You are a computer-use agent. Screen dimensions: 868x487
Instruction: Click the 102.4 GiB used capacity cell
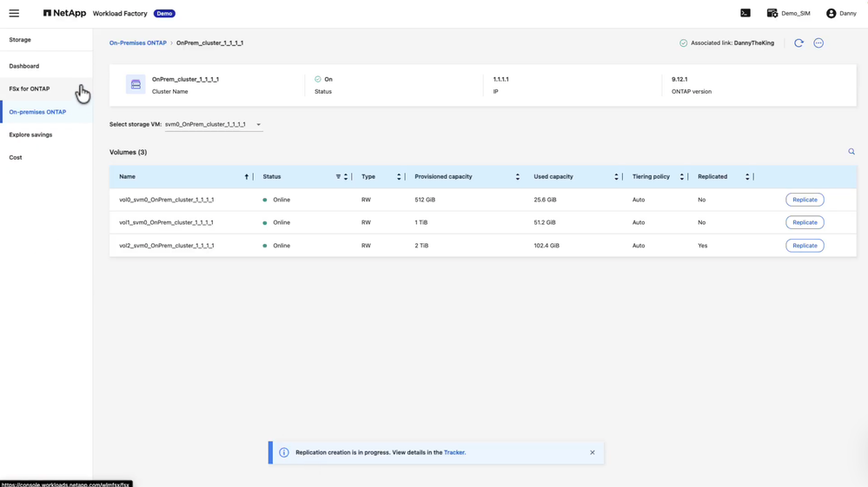point(547,246)
